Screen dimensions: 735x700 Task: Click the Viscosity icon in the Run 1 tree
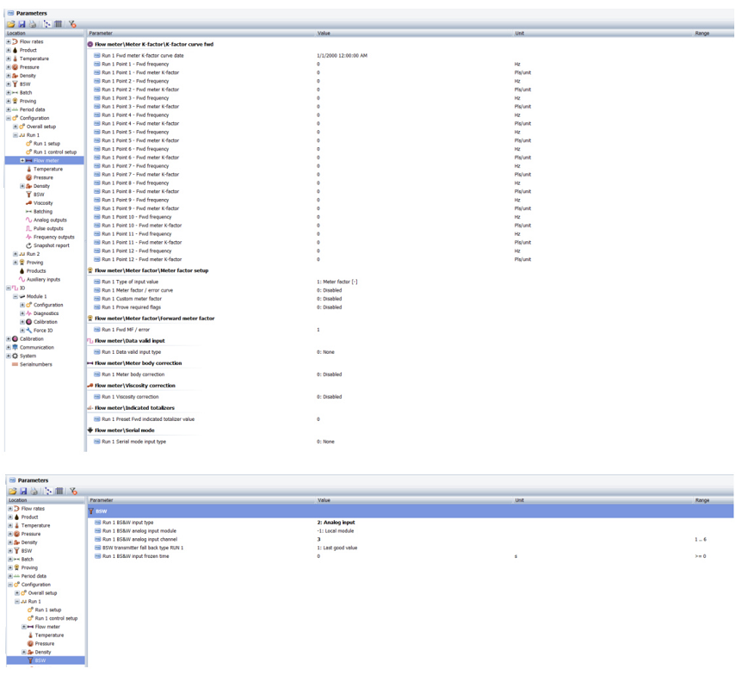pyautogui.click(x=28, y=203)
